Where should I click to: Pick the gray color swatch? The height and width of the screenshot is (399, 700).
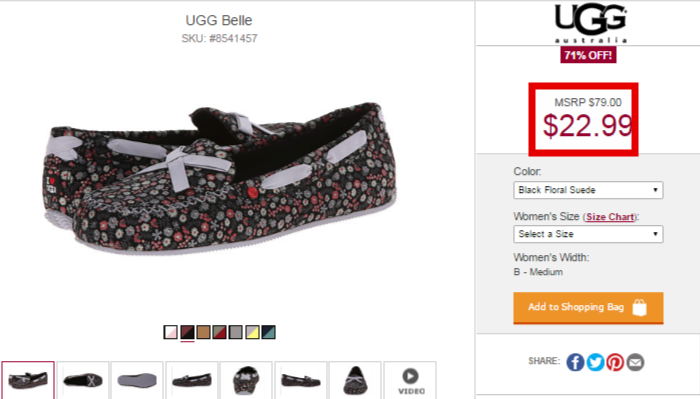tap(235, 332)
